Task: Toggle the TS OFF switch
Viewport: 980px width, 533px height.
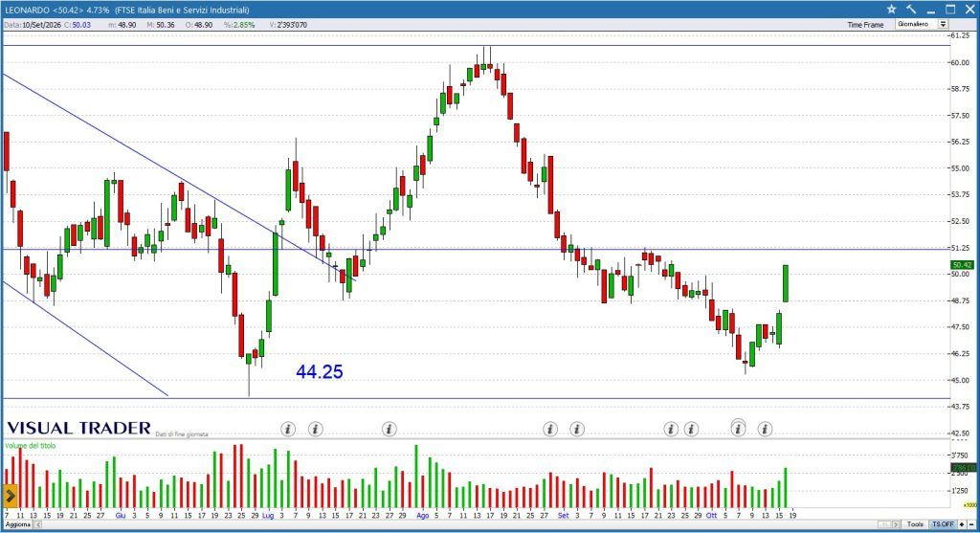Action: pos(943,524)
